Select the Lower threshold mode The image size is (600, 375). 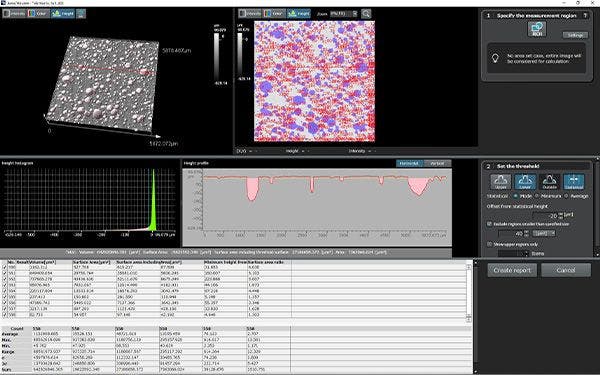coord(525,182)
